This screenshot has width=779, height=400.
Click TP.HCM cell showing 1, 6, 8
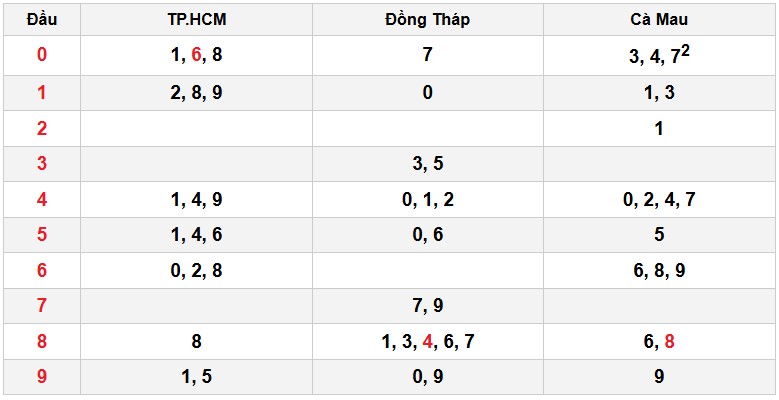[x=196, y=55]
